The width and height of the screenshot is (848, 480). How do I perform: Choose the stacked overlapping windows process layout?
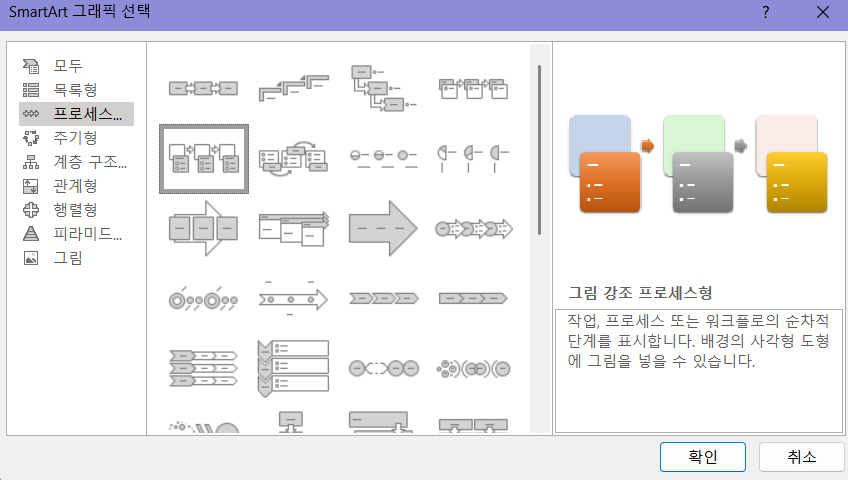point(294,229)
